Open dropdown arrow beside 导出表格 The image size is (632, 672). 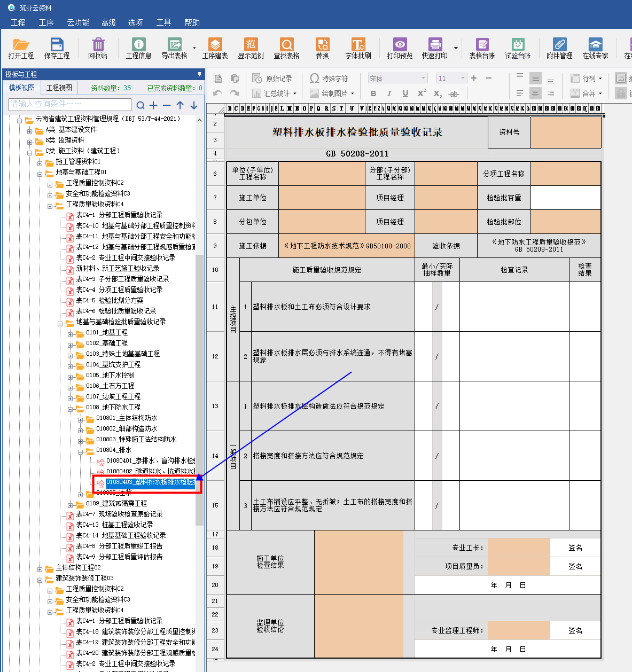(194, 48)
